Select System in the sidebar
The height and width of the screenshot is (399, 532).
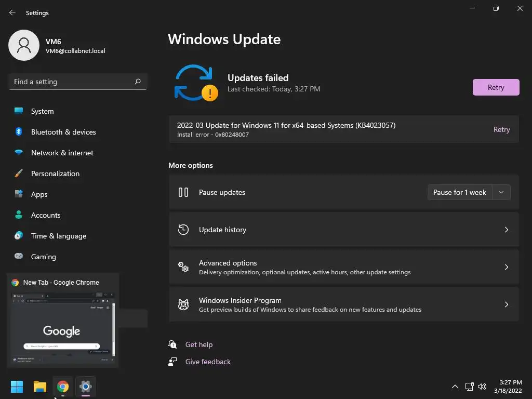coord(42,111)
